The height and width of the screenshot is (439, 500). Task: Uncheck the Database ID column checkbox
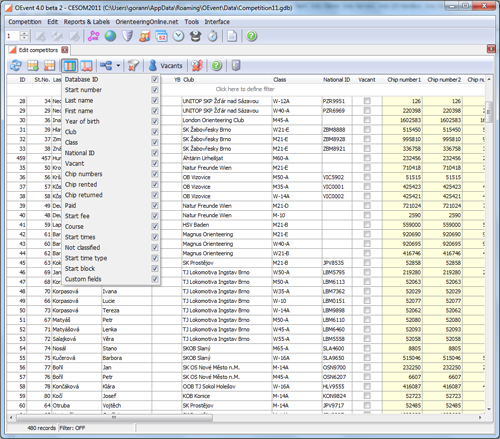[155, 79]
